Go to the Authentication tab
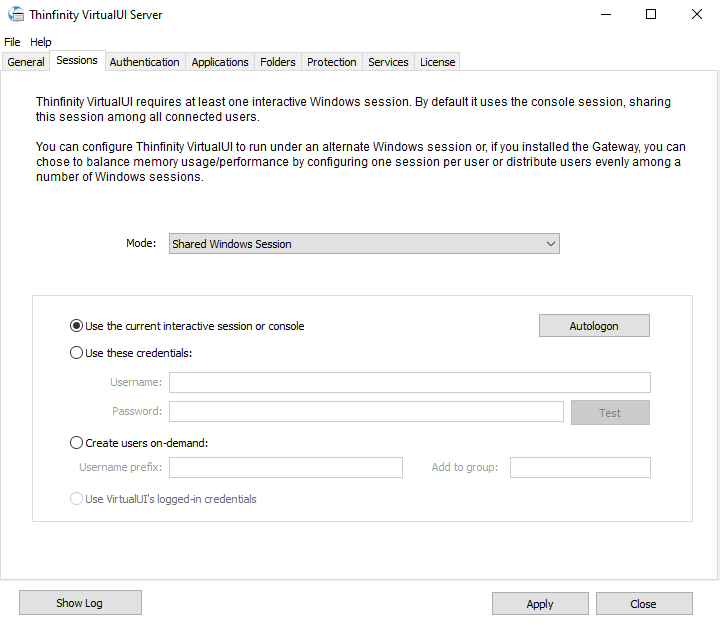 pyautogui.click(x=144, y=62)
